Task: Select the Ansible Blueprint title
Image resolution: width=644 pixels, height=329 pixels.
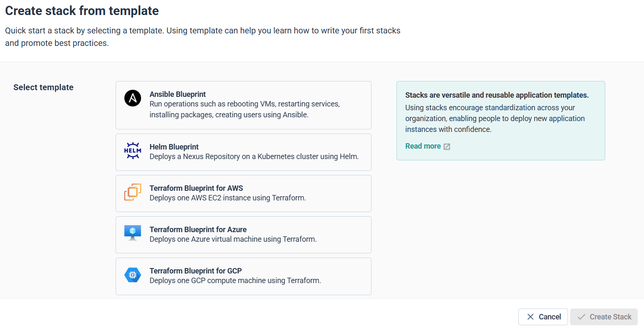Action: [x=178, y=94]
